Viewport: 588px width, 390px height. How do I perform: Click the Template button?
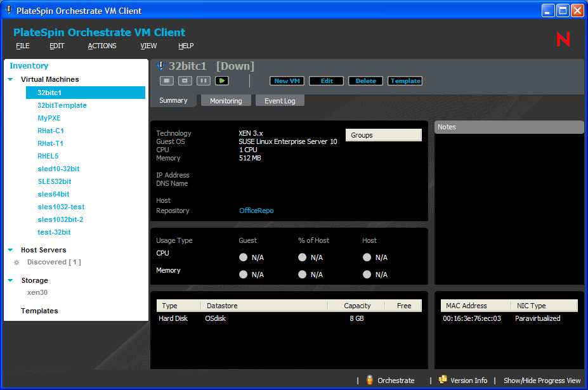[x=405, y=81]
